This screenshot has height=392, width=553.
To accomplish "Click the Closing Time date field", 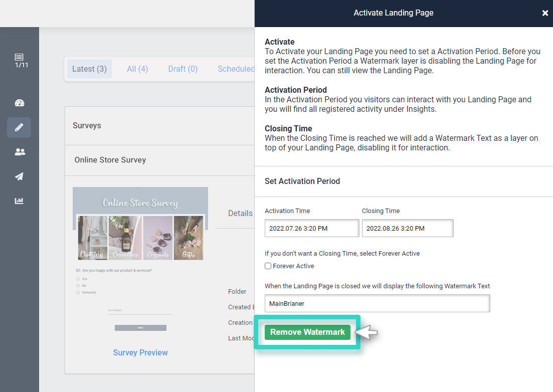I will tap(407, 228).
